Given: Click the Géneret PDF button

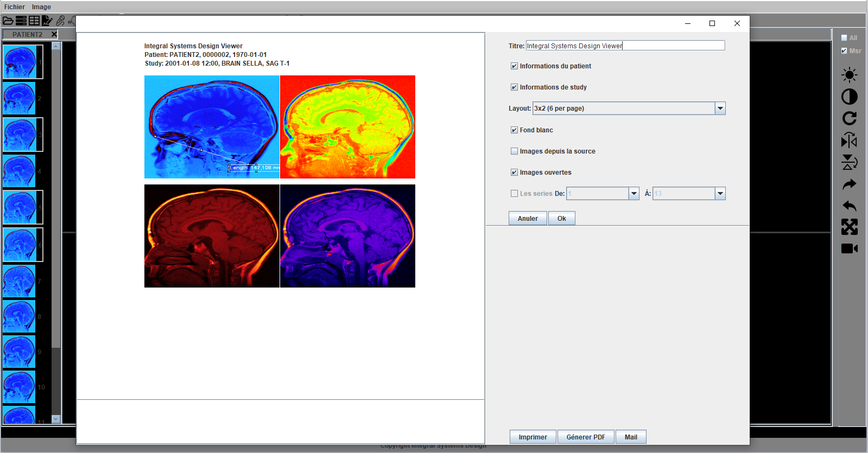Looking at the screenshot, I should pos(586,437).
